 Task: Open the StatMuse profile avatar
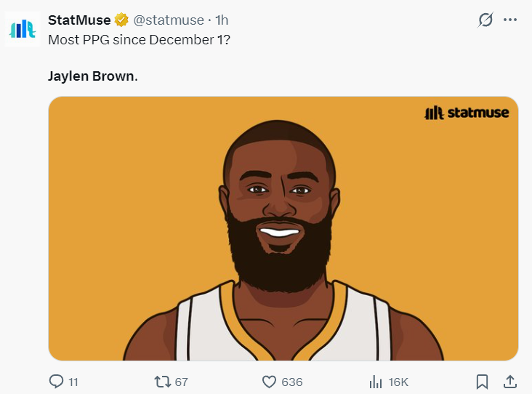22,29
